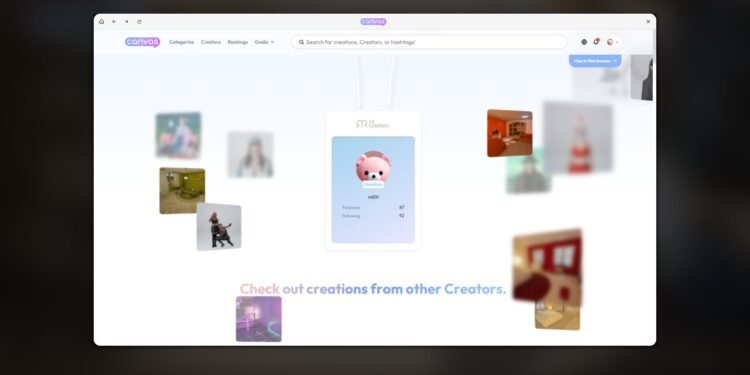The height and width of the screenshot is (375, 750).
Task: Open the globe language icon
Action: (584, 42)
